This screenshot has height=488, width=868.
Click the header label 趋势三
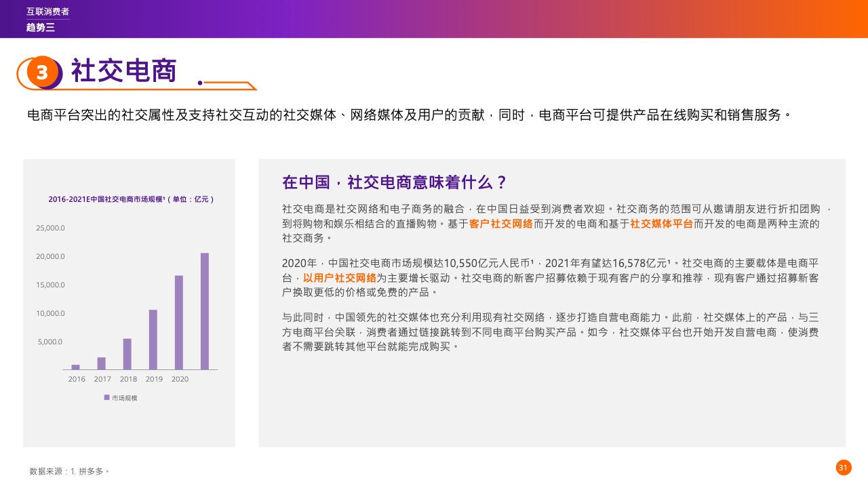pyautogui.click(x=40, y=27)
